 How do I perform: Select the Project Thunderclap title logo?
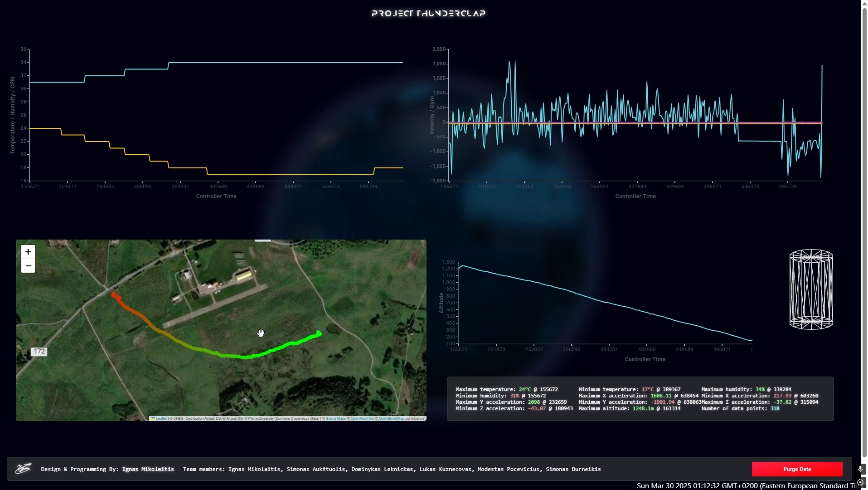click(x=428, y=13)
